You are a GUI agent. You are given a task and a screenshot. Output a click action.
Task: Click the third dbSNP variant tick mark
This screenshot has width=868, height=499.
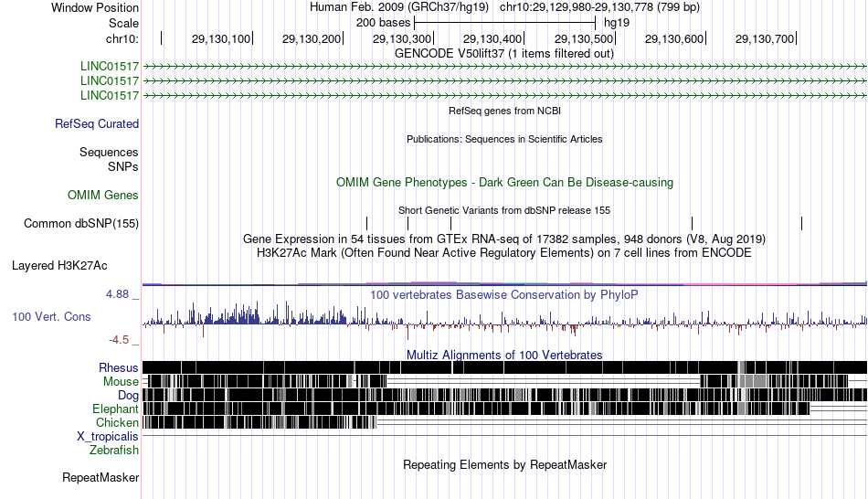pos(450,223)
